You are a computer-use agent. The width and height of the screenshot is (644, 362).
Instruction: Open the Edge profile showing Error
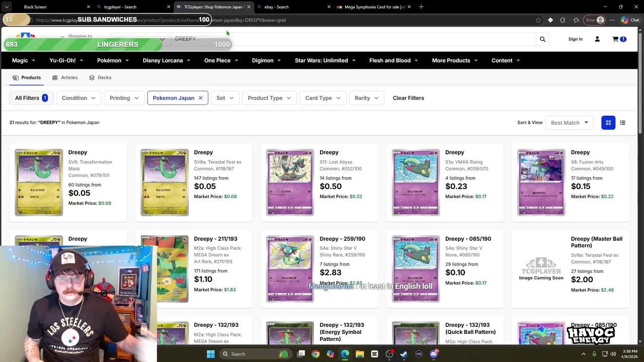(594, 20)
